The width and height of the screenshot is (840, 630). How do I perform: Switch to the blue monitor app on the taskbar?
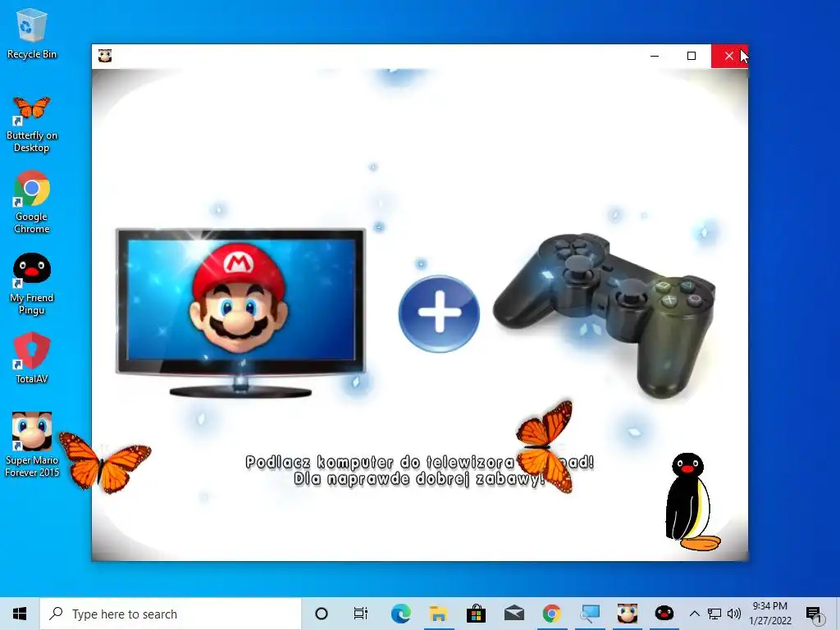click(x=589, y=614)
